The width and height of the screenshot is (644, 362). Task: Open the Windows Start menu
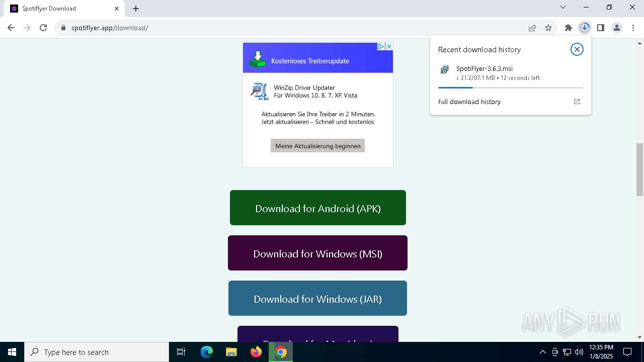point(12,352)
